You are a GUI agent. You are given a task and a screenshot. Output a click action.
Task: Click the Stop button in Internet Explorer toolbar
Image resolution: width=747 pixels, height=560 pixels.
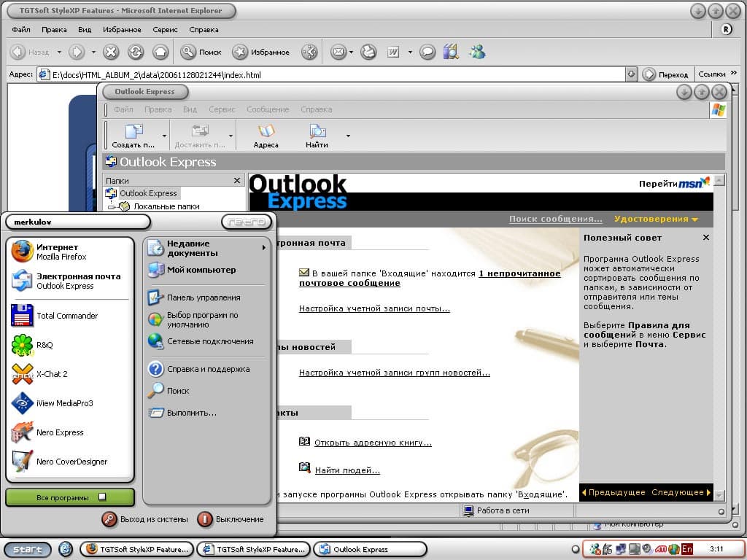point(111,52)
